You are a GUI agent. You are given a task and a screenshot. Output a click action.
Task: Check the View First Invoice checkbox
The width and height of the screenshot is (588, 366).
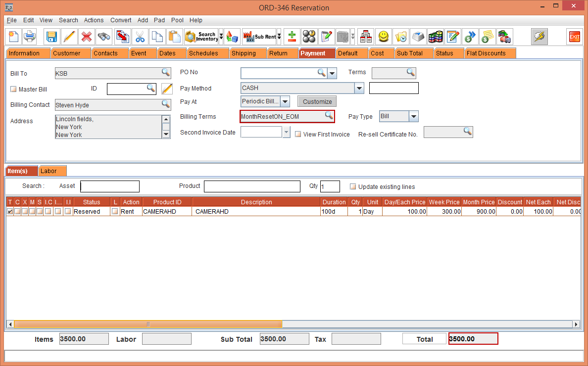pyautogui.click(x=298, y=135)
